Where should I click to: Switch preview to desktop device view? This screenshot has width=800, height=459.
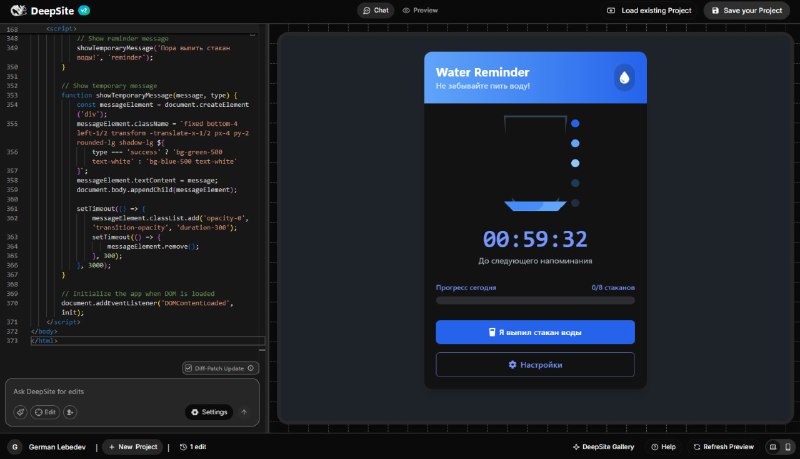coord(773,447)
